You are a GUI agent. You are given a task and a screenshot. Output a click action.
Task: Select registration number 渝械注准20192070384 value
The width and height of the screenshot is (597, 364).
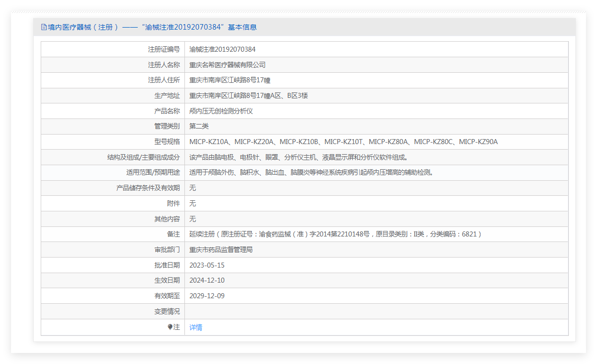222,49
